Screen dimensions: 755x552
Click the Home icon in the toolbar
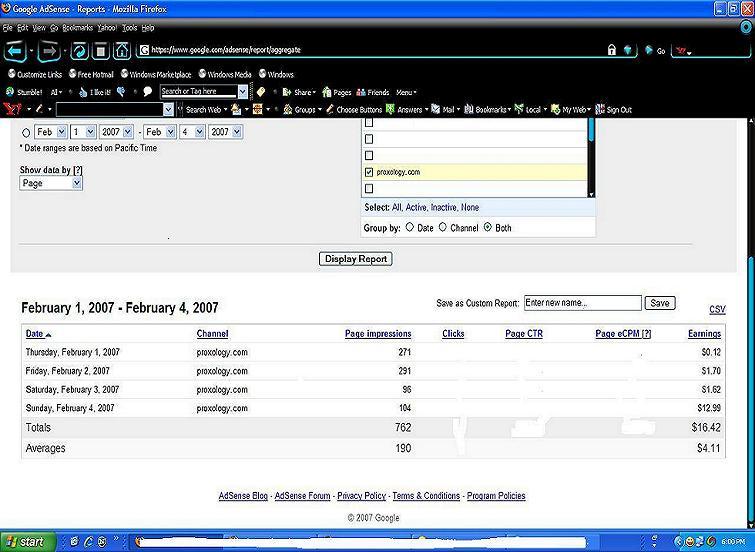[x=121, y=50]
